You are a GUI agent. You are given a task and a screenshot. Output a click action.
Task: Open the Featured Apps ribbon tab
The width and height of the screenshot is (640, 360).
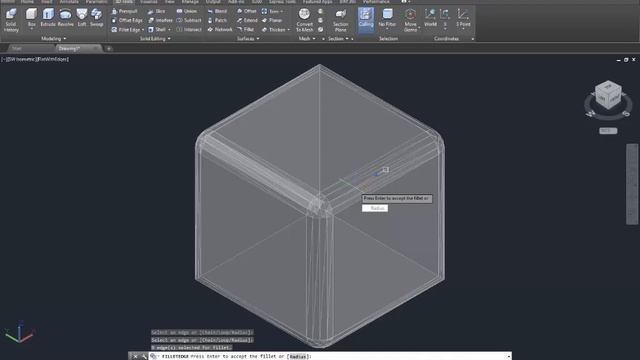pos(318,2)
